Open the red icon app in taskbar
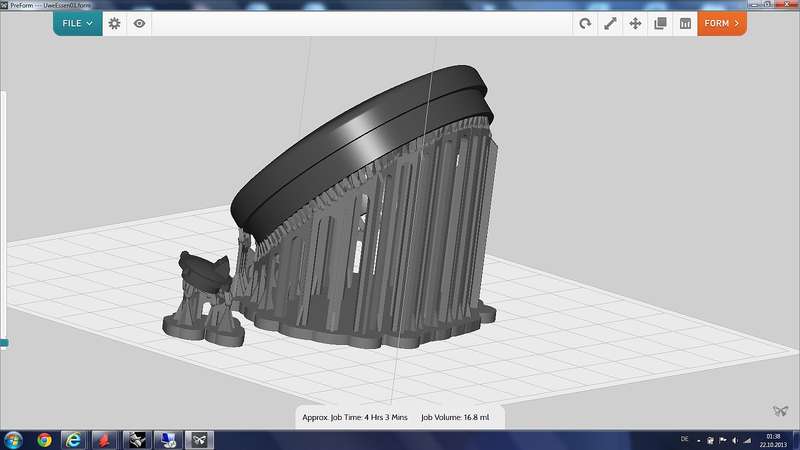The height and width of the screenshot is (450, 800). [105, 440]
